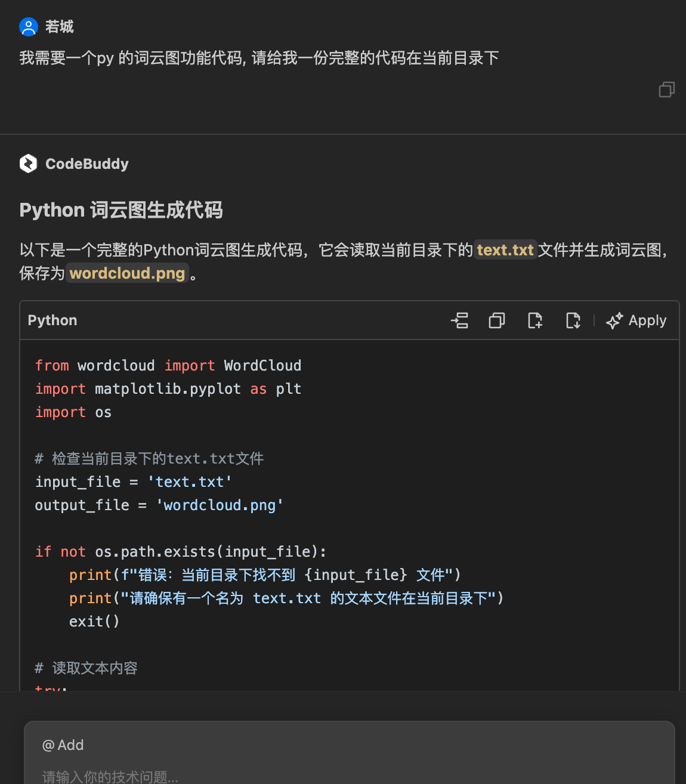Screen dimensions: 686x784
Task: Click the CodeBuddy logo icon
Action: 28,163
